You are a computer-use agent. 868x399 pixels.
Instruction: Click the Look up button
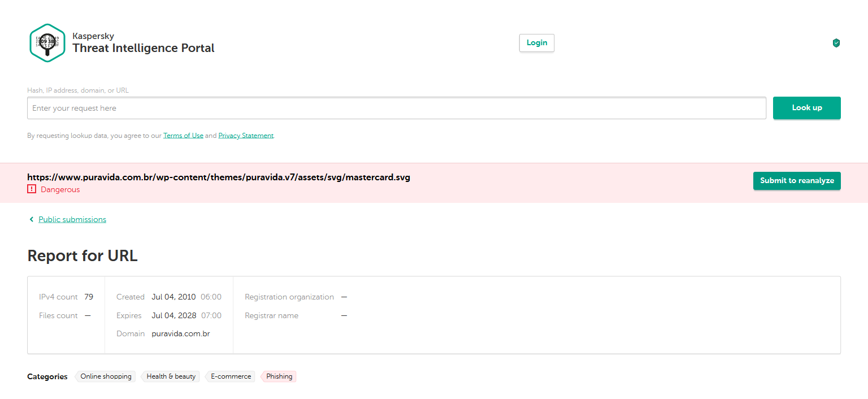click(x=807, y=108)
